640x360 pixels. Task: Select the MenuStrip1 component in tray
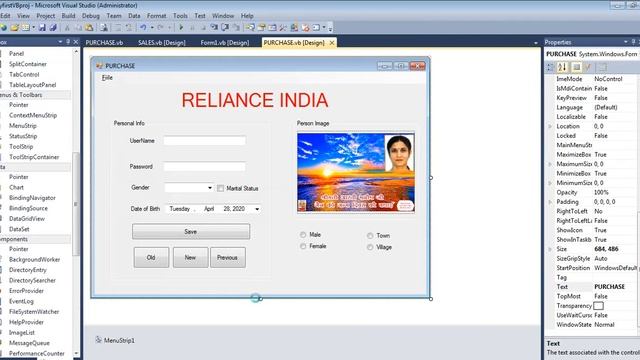tap(115, 340)
